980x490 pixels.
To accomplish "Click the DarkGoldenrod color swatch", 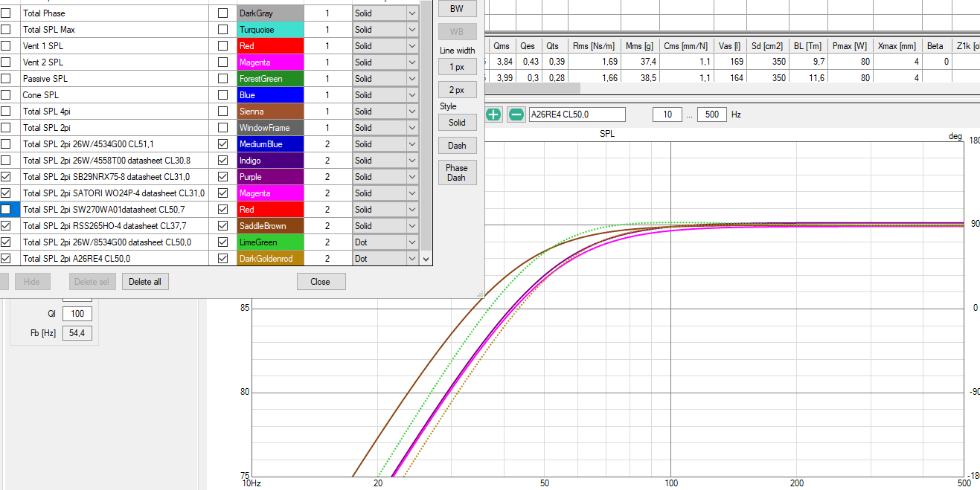I will click(270, 259).
